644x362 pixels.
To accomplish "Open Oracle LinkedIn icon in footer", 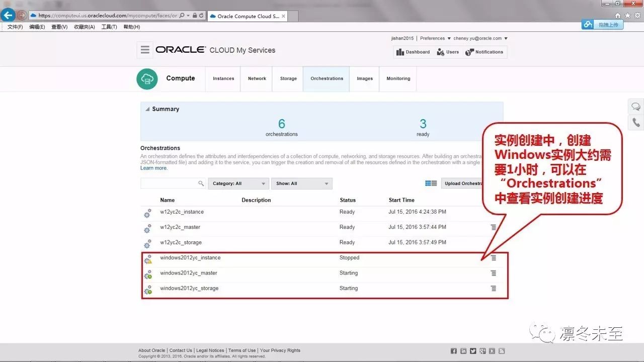I will pyautogui.click(x=463, y=351).
